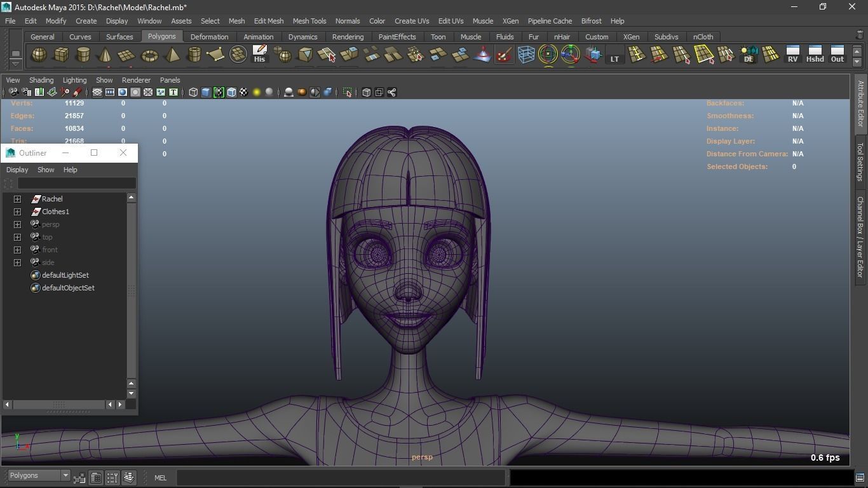Click the DE shelf icon

tap(749, 55)
